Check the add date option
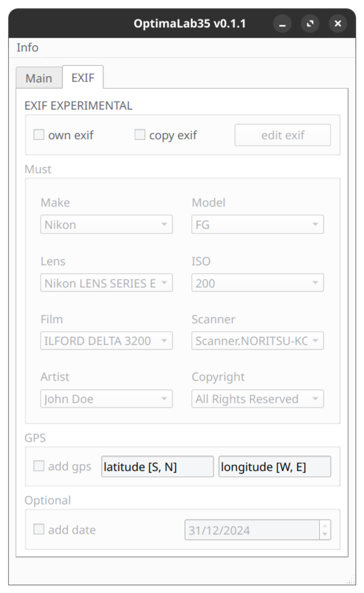 click(x=39, y=529)
